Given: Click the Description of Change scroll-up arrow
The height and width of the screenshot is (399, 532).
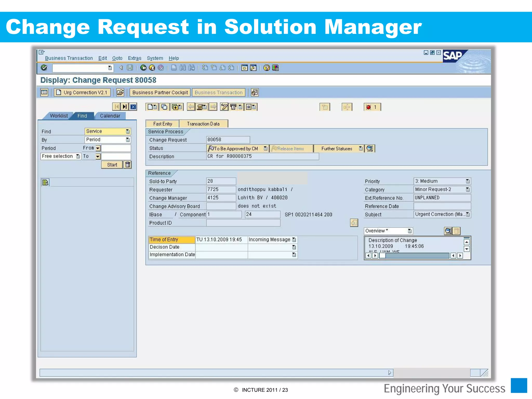Looking at the screenshot, I should [467, 242].
